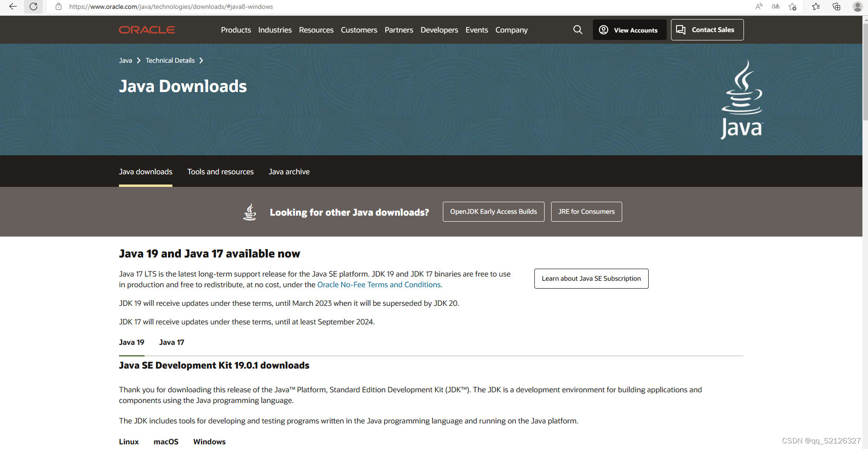
Task: Open the Developers menu
Action: 439,30
